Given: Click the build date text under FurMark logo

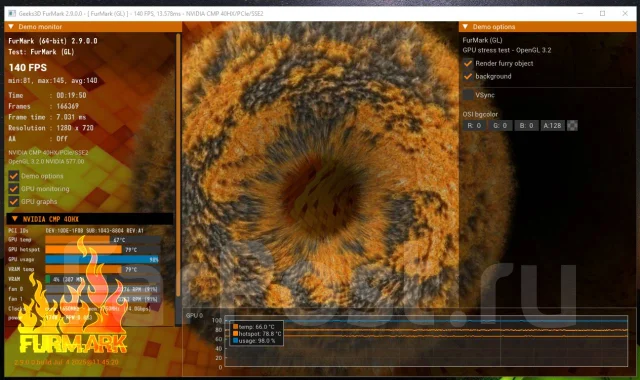Looking at the screenshot, I should [x=66, y=362].
